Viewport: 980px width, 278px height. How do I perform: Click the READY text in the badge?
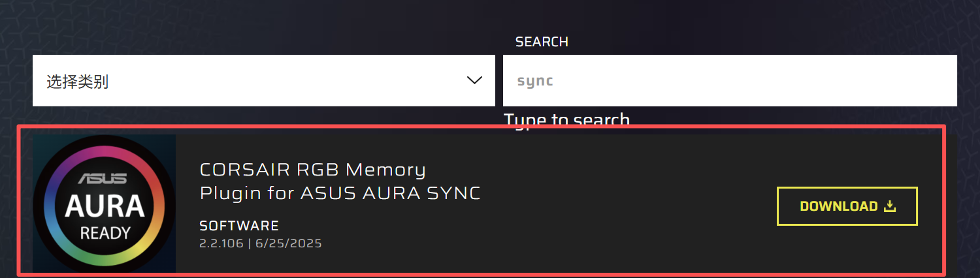tap(105, 232)
